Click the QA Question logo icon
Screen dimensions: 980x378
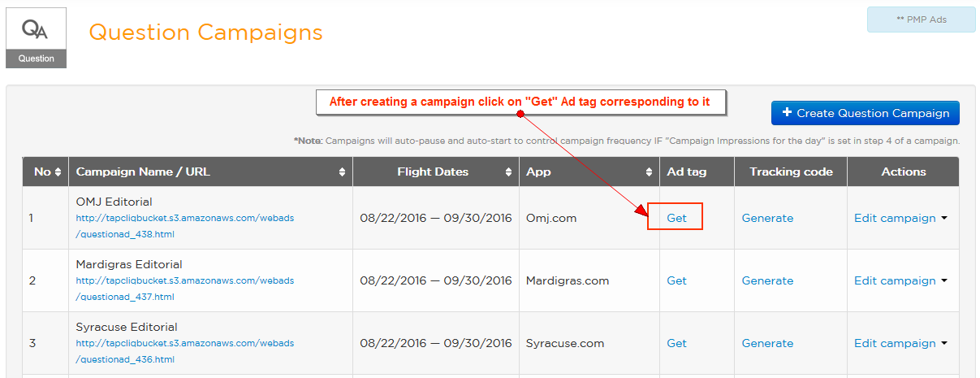(x=36, y=38)
